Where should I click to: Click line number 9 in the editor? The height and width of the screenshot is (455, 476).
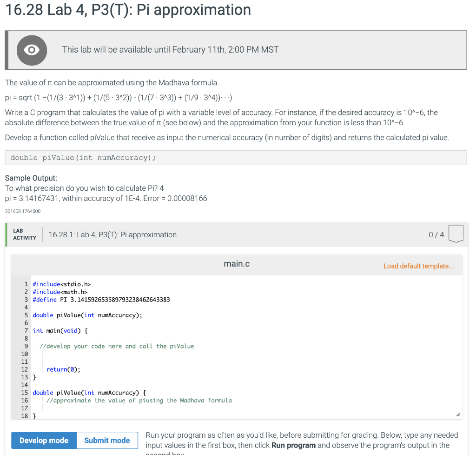click(x=26, y=346)
